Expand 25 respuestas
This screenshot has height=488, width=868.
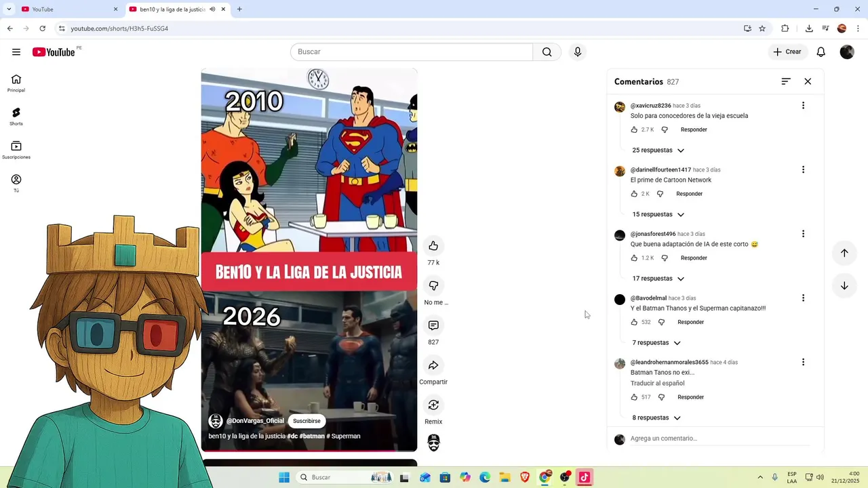pyautogui.click(x=658, y=150)
